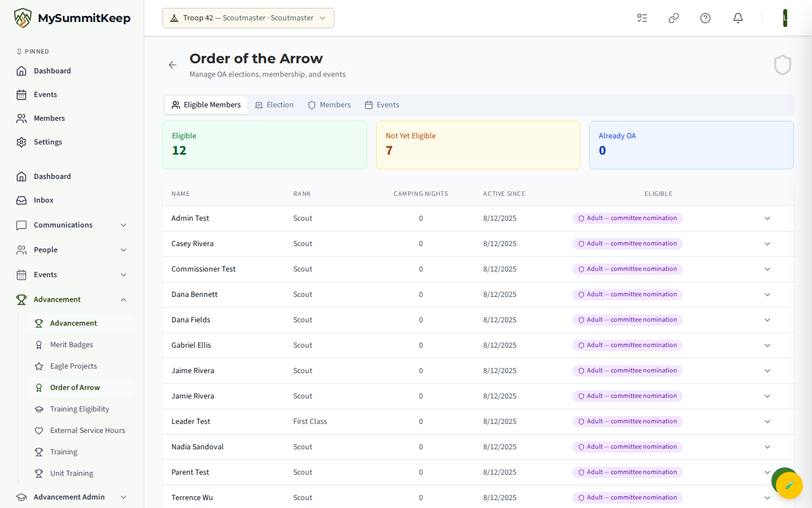Expand the Casey Rivera row

click(x=767, y=244)
